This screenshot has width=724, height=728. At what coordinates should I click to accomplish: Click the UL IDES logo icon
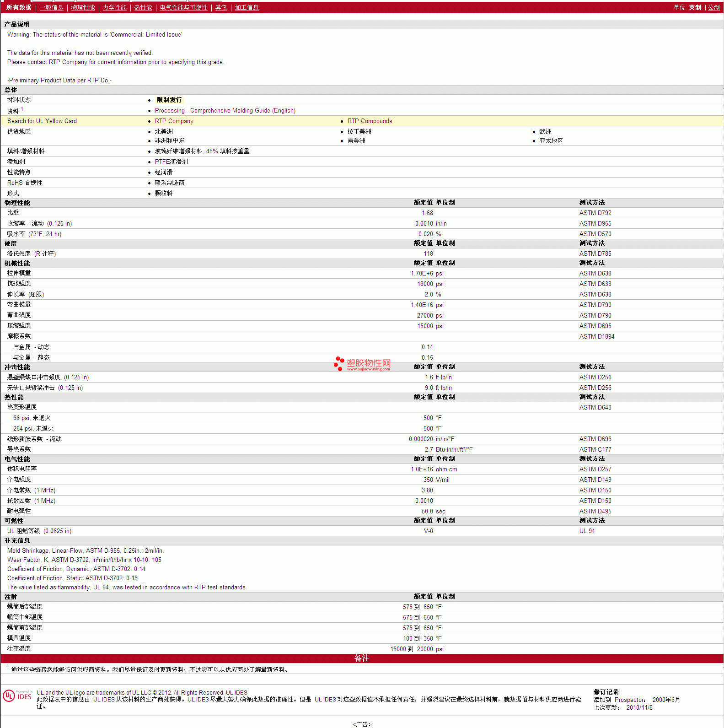[17, 696]
